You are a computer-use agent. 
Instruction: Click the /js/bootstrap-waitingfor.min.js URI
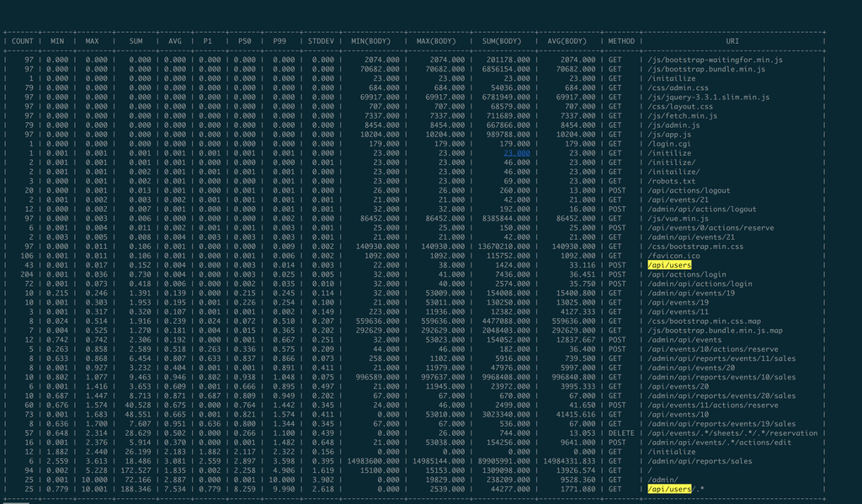715,60
